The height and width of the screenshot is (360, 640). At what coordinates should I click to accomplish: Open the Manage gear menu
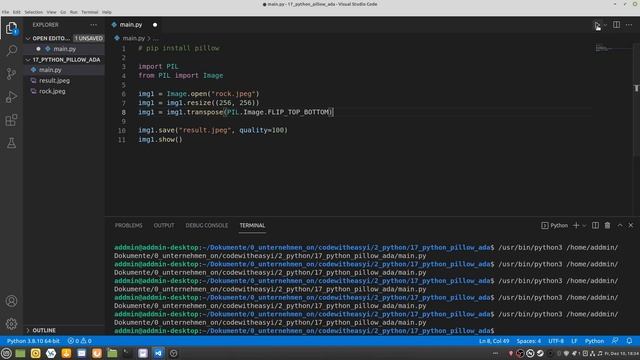tap(11, 324)
